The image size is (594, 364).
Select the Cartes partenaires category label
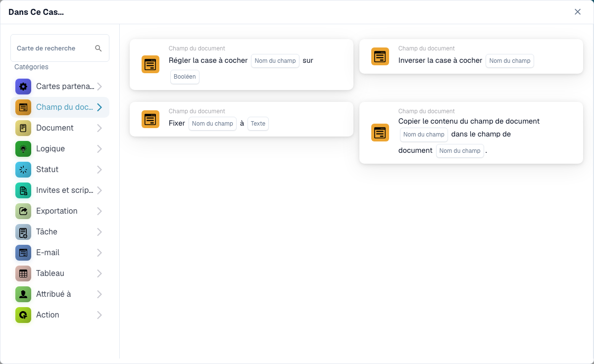[65, 87]
